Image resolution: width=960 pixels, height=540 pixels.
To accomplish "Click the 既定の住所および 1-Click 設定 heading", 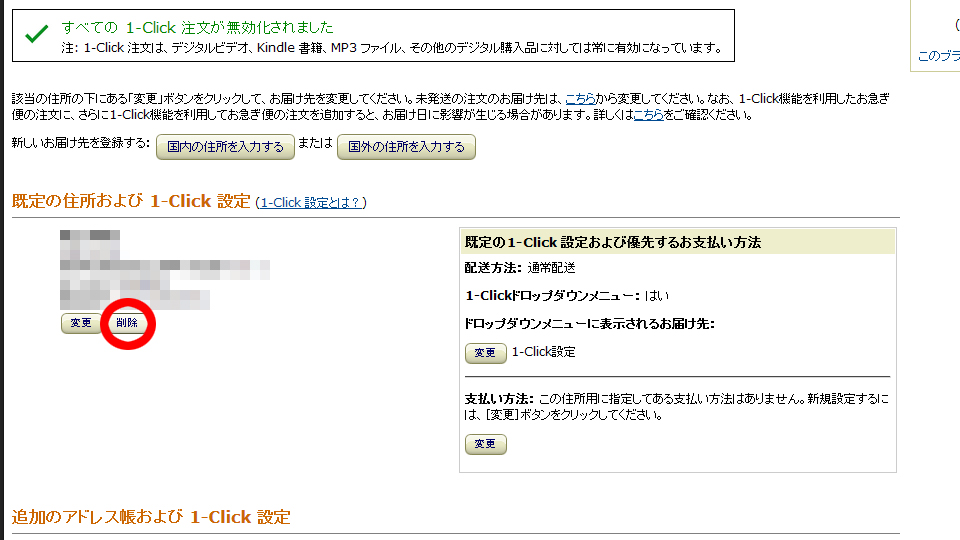I will [131, 201].
